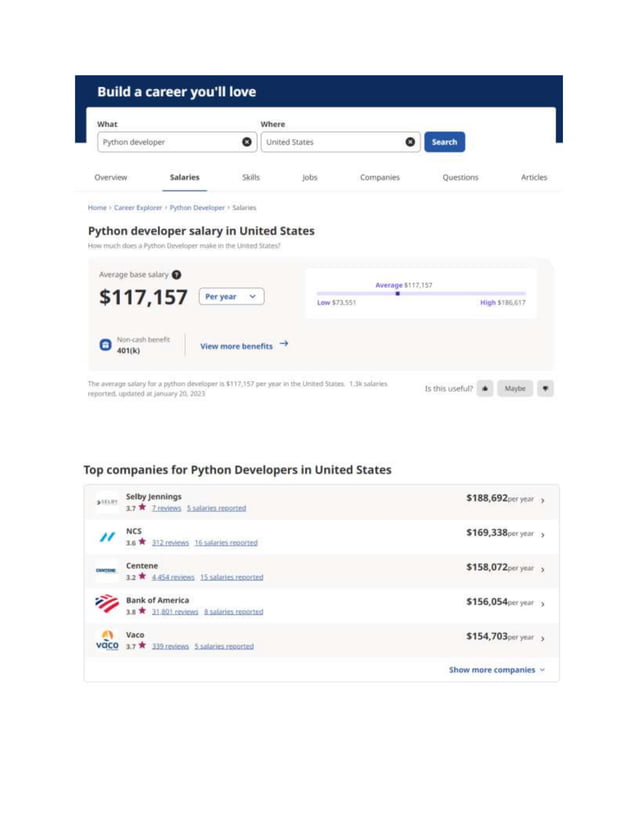The height and width of the screenshot is (826, 638).
Task: Expand Show more companies
Action: [x=497, y=670]
